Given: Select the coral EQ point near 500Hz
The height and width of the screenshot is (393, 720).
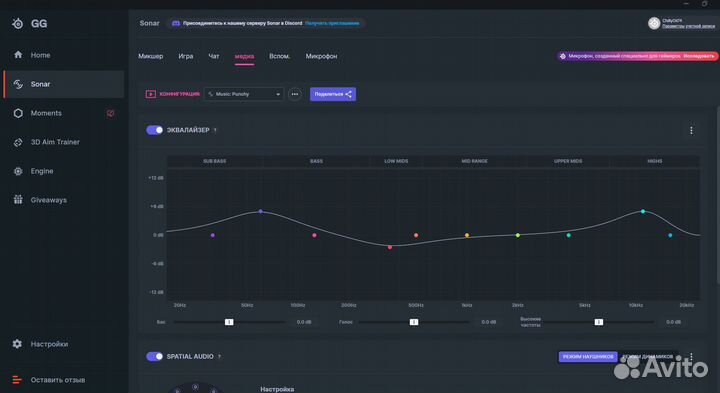Looking at the screenshot, I should coord(416,235).
